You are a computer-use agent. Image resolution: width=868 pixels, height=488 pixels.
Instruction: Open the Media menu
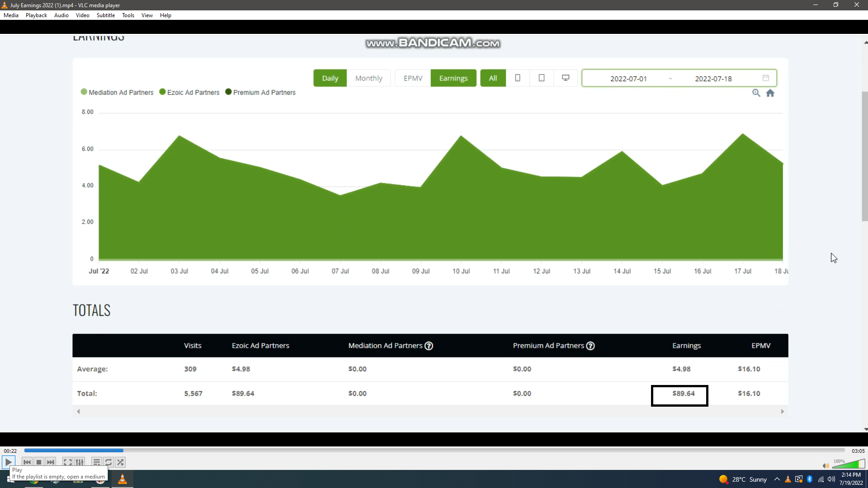tap(11, 15)
